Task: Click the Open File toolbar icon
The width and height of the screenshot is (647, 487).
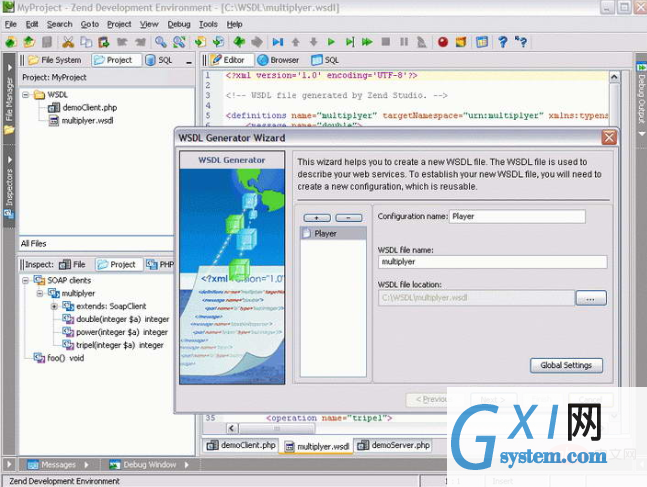Action: 29,42
